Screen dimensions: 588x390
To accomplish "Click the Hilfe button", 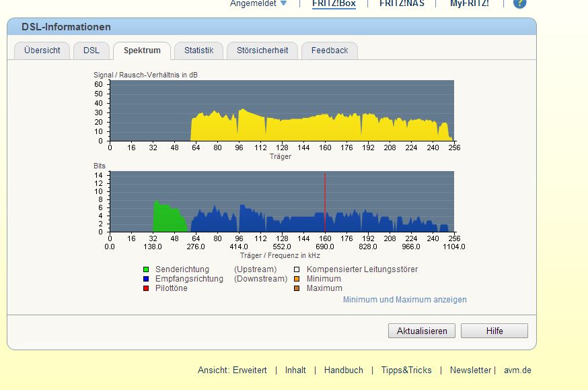I will [494, 331].
